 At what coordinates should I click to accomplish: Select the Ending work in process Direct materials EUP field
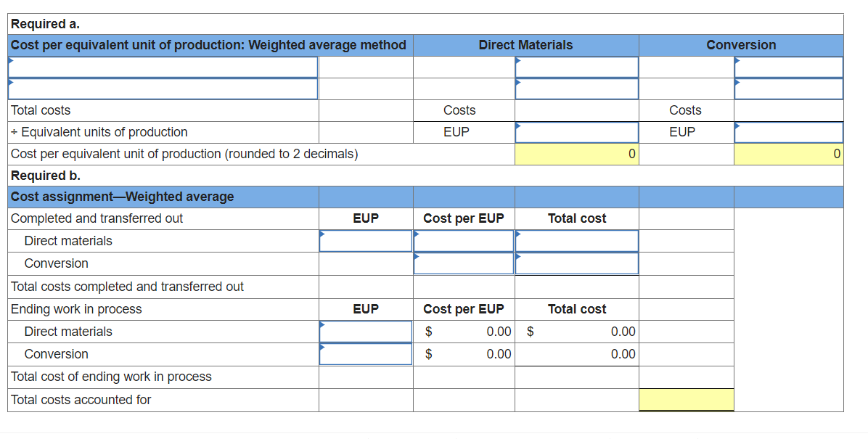[x=365, y=331]
